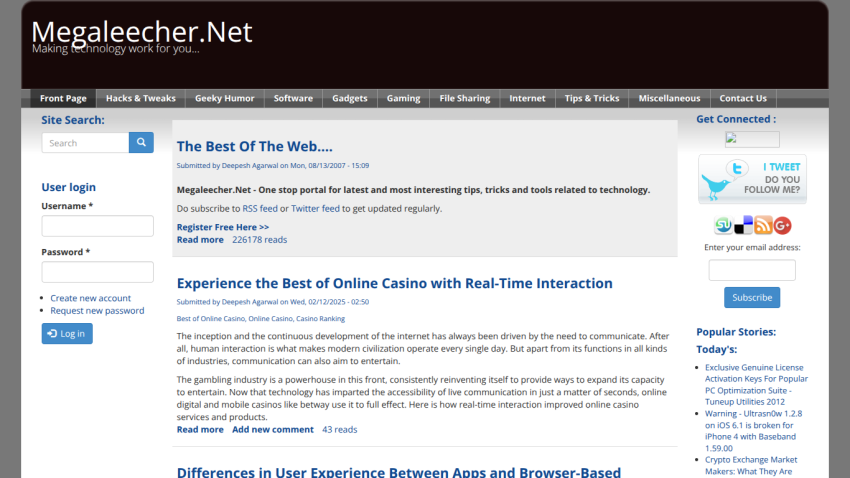Focus the Password input field
The width and height of the screenshot is (850, 478).
(x=98, y=272)
